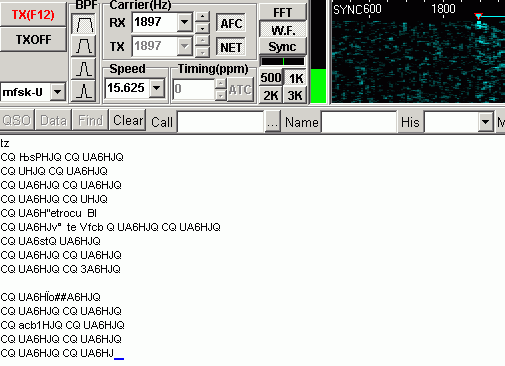Expand the mfsk-U mode dropdown
The image size is (505, 366).
[x=58, y=91]
